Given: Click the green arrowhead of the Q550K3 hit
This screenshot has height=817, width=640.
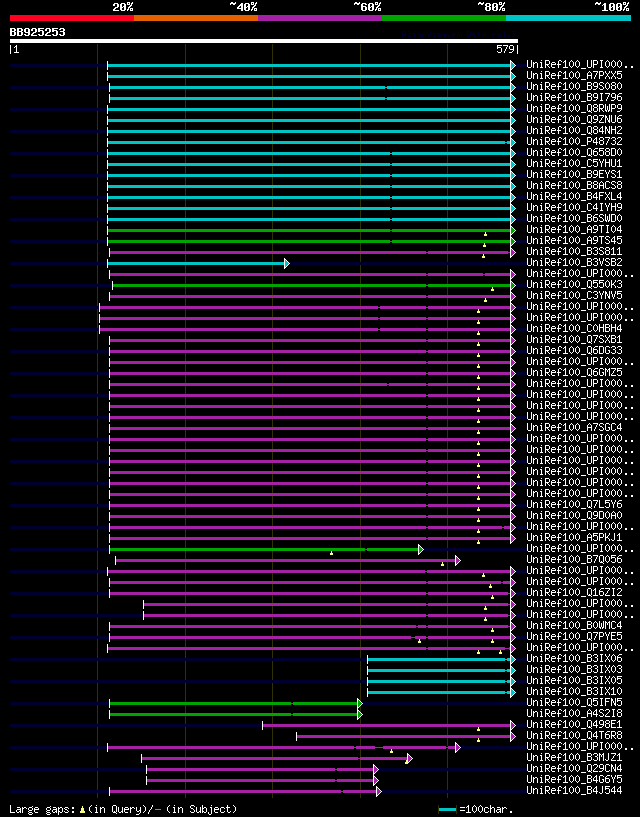Looking at the screenshot, I should pos(513,286).
